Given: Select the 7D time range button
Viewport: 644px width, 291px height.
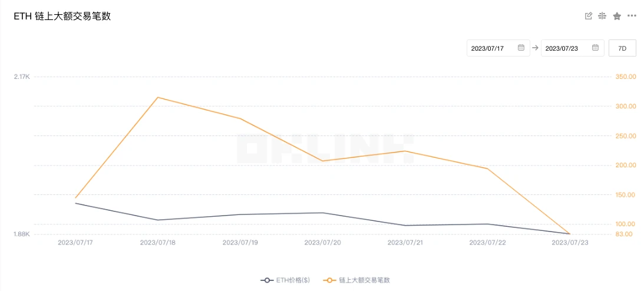Looking at the screenshot, I should click(x=622, y=48).
